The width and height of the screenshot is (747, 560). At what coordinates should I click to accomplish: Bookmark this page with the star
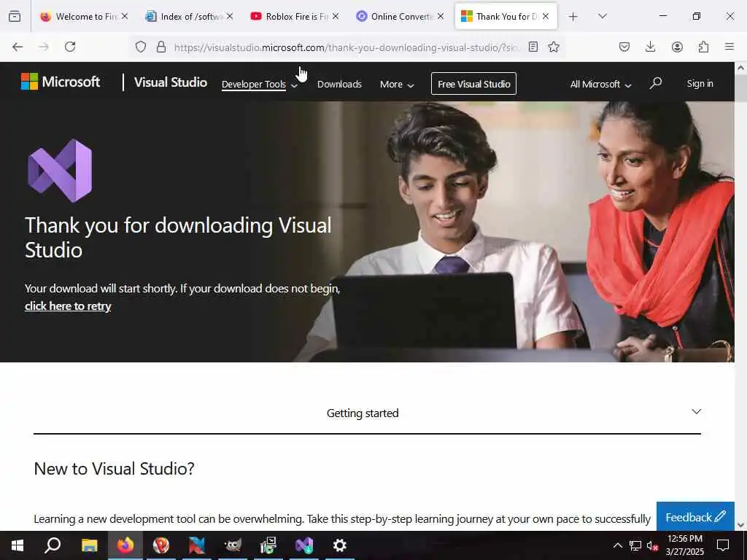pyautogui.click(x=554, y=47)
